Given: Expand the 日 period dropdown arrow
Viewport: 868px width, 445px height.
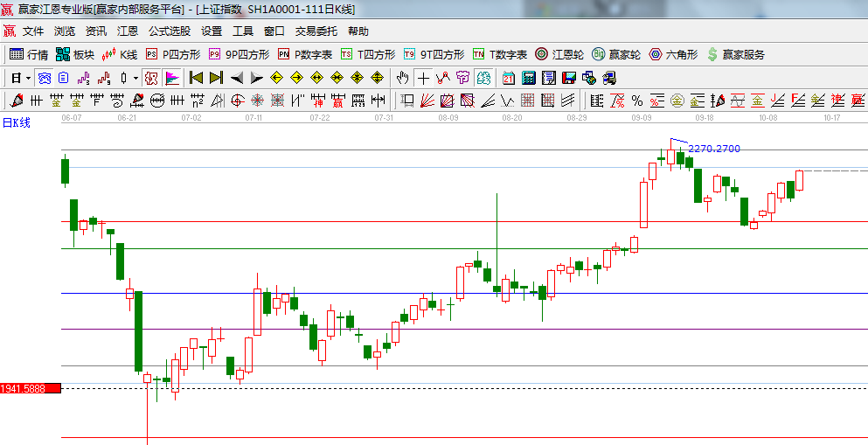Looking at the screenshot, I should (28, 78).
